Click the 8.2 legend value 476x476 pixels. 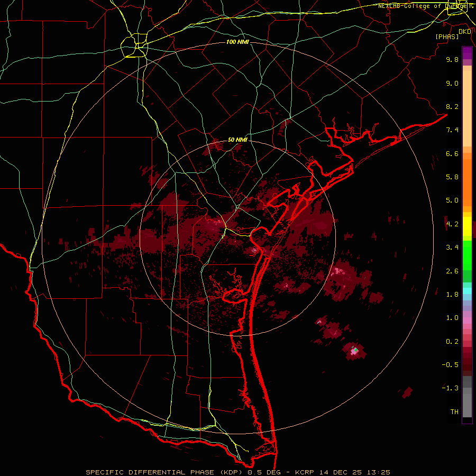click(x=452, y=106)
